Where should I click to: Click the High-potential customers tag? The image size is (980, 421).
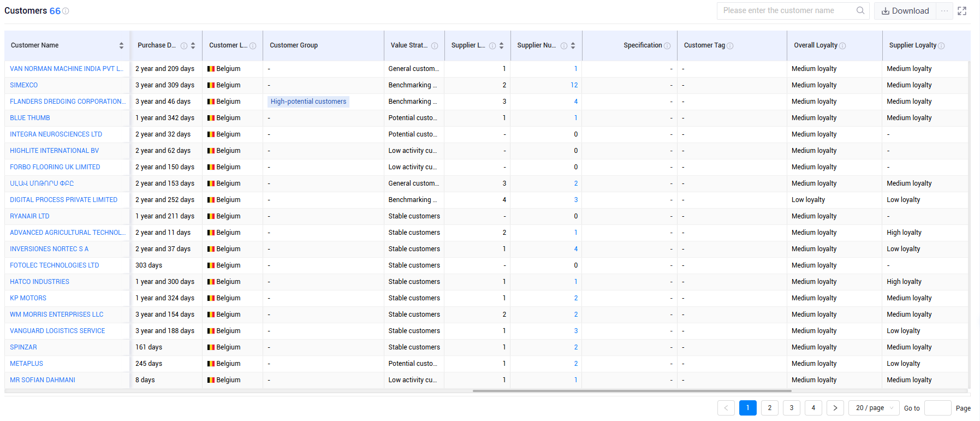click(308, 102)
